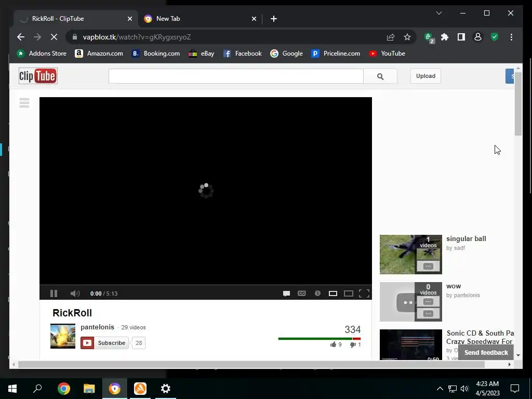Open the wow playlist thumbnail

point(411,302)
